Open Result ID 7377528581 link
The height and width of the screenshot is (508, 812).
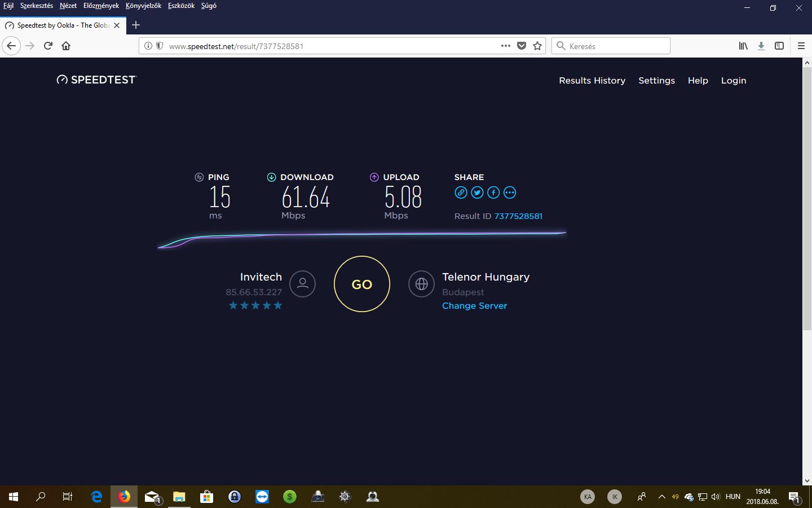click(x=518, y=216)
